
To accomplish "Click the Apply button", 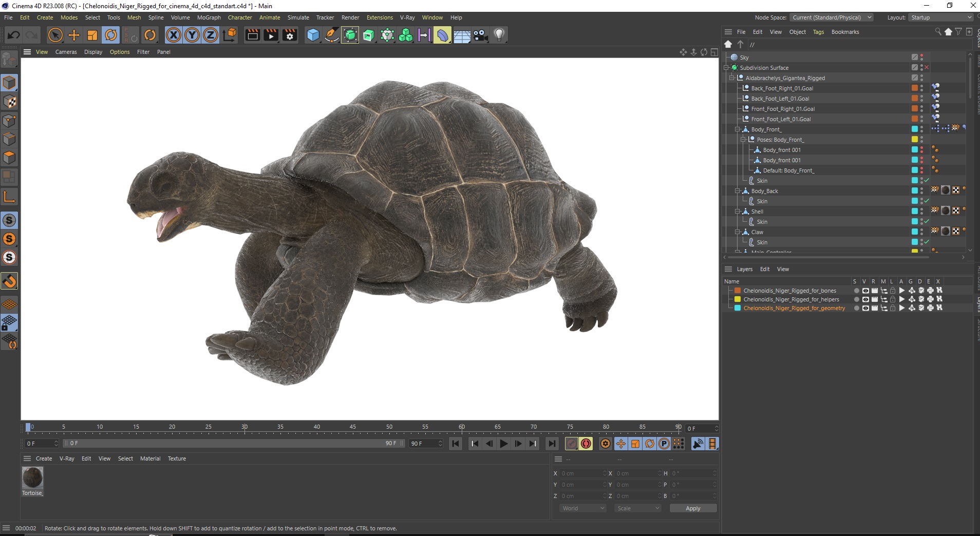I will coord(693,508).
